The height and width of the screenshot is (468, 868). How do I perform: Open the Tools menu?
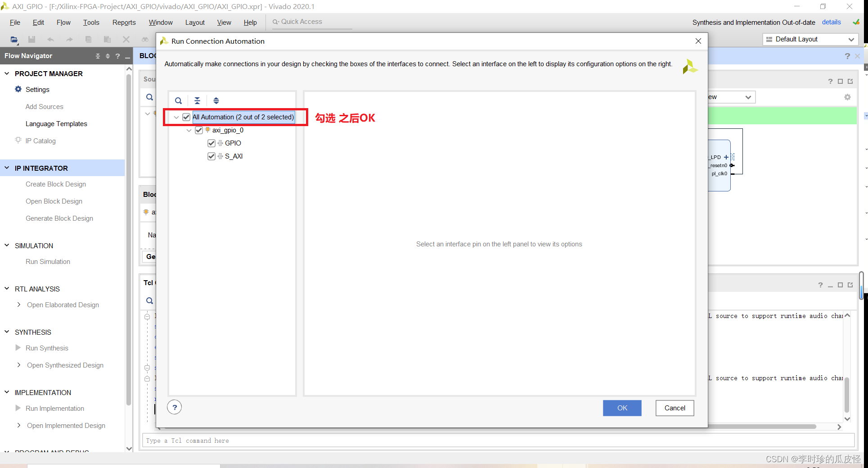point(91,23)
